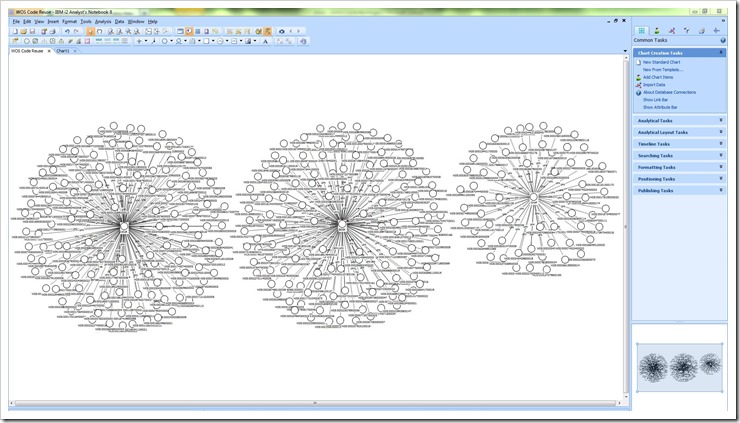The height and width of the screenshot is (423, 740).
Task: Open the Data menu
Action: (x=119, y=22)
